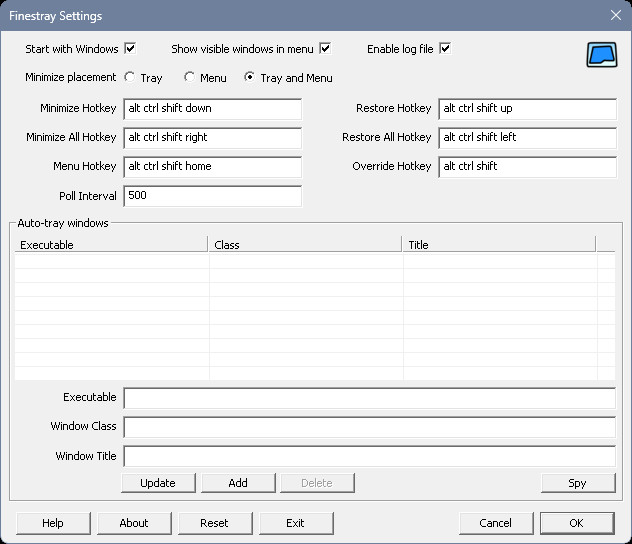
Task: Focus the Restore Hotkey text box
Action: pyautogui.click(x=528, y=109)
